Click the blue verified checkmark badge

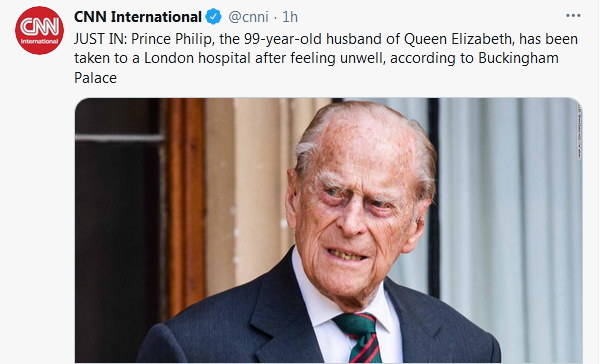coord(213,17)
